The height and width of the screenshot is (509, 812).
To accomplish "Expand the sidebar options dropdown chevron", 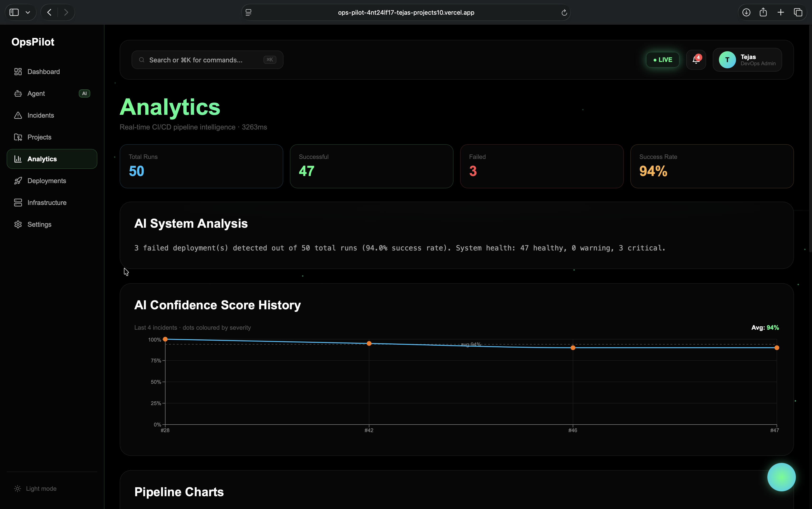I will point(28,13).
